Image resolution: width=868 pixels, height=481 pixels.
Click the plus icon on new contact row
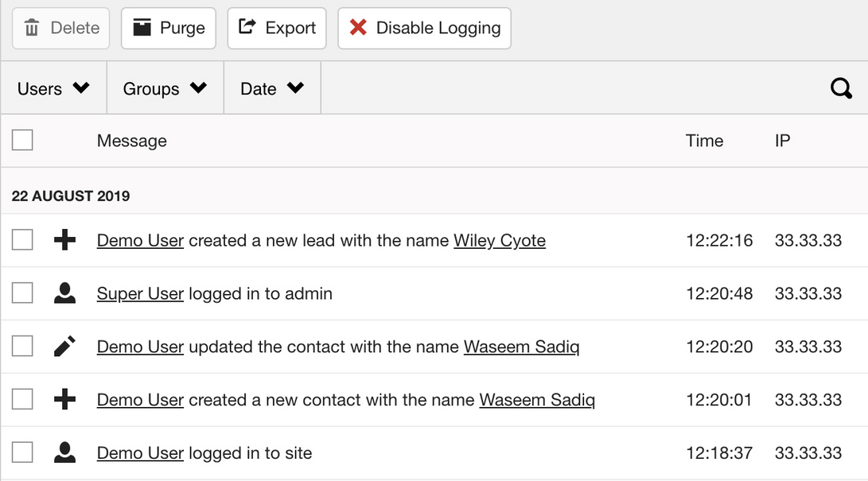point(64,399)
